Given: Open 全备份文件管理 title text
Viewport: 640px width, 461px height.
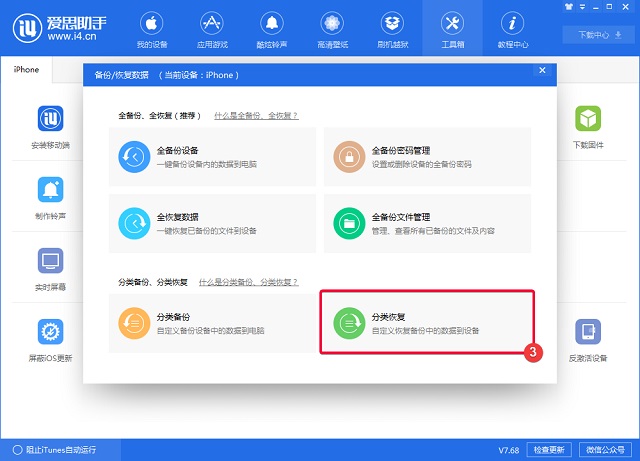Looking at the screenshot, I should click(401, 217).
